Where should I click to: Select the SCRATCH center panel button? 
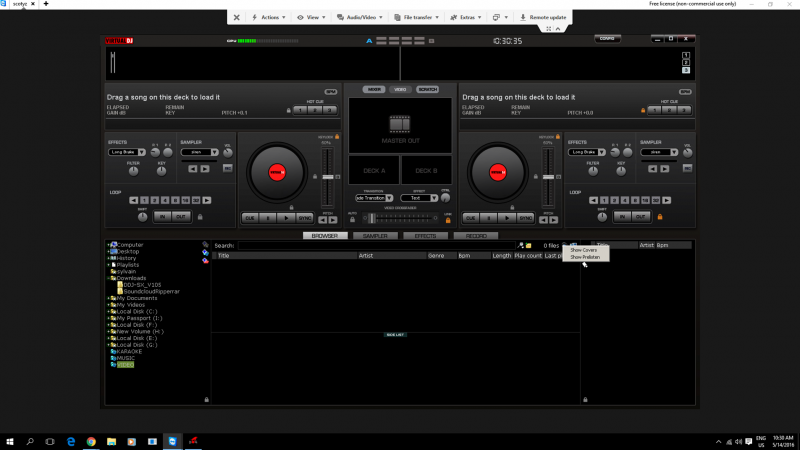[427, 89]
